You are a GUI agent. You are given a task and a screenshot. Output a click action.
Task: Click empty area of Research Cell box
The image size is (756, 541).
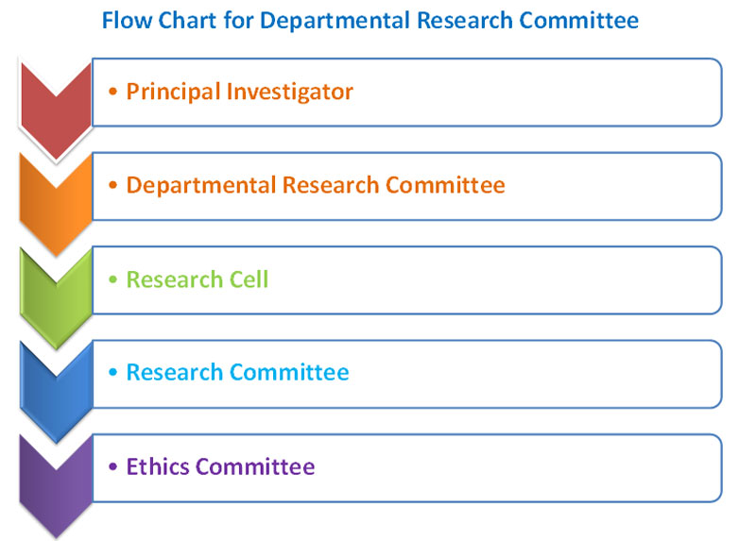(491, 280)
